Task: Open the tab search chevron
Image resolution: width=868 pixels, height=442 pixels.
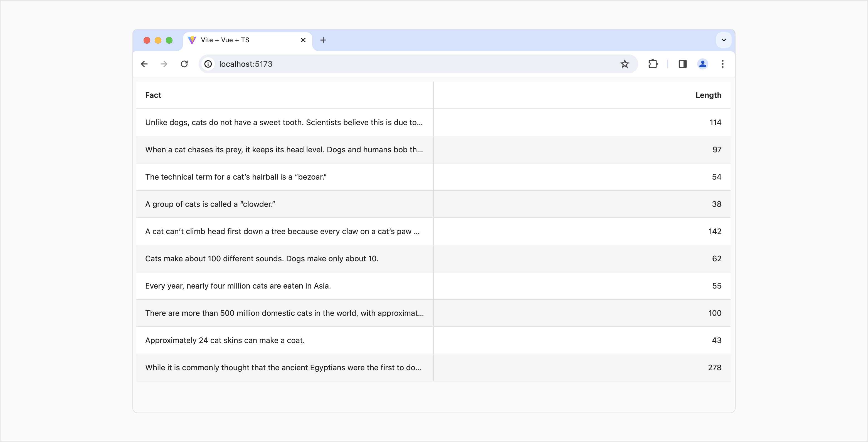Action: 723,40
